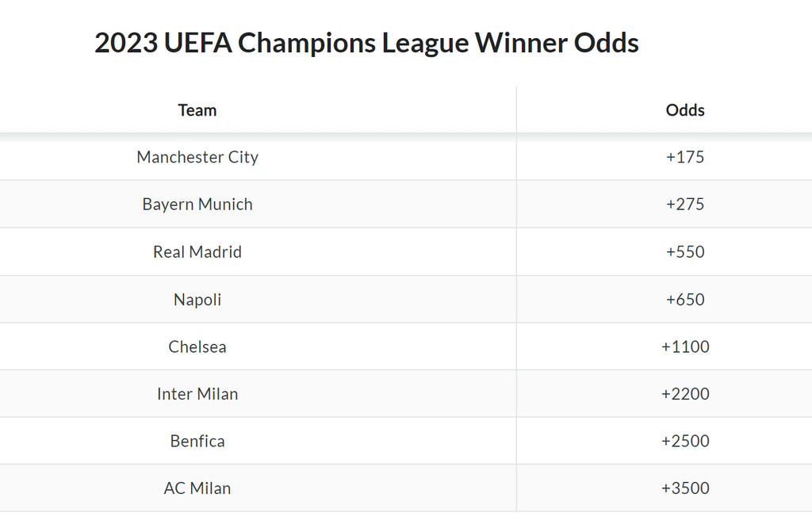Click the +175 odds value
Image resolution: width=812 pixels, height=528 pixels.
click(x=685, y=157)
